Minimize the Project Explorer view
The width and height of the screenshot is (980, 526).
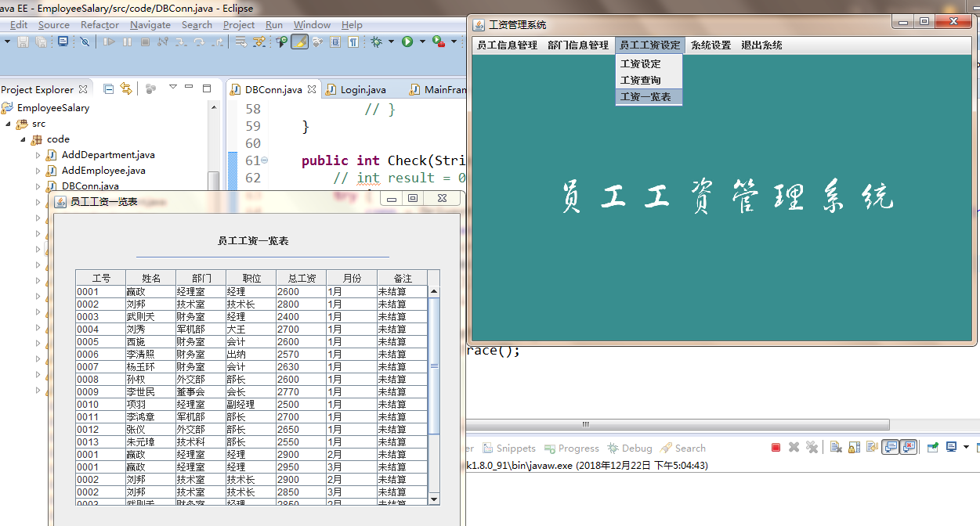point(190,87)
